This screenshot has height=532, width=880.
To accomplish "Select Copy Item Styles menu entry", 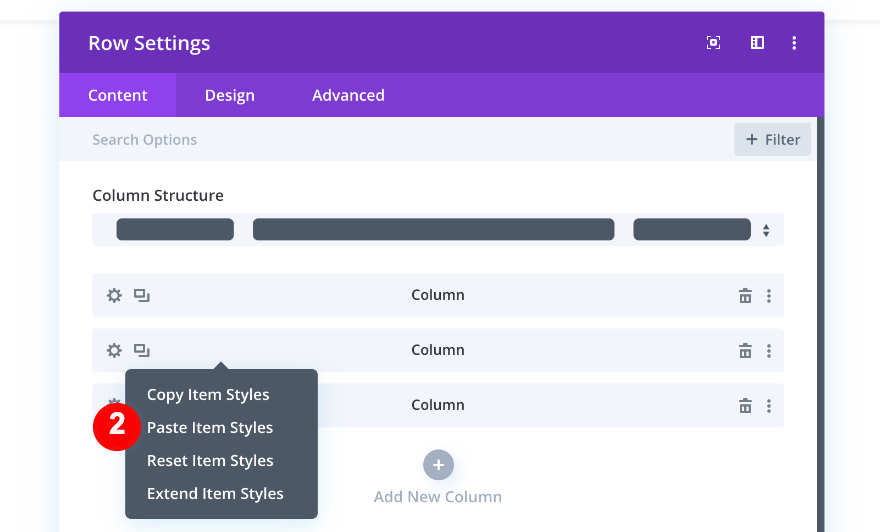I will (x=208, y=395).
